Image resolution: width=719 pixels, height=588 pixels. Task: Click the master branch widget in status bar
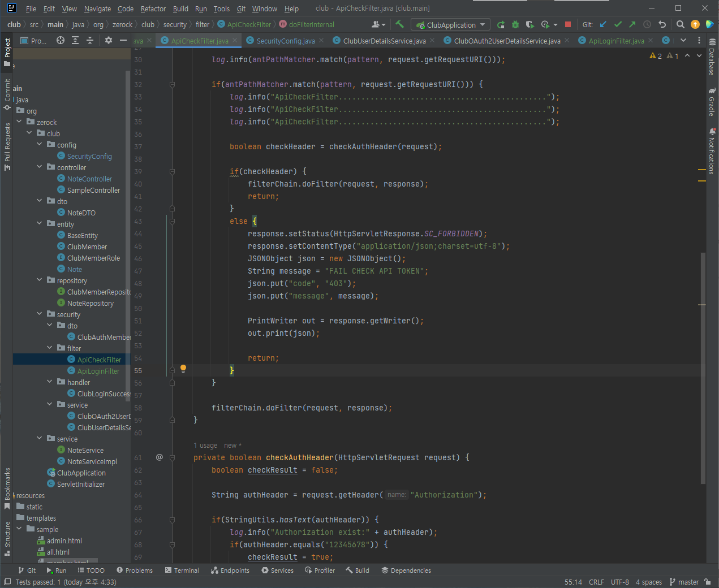click(684, 582)
